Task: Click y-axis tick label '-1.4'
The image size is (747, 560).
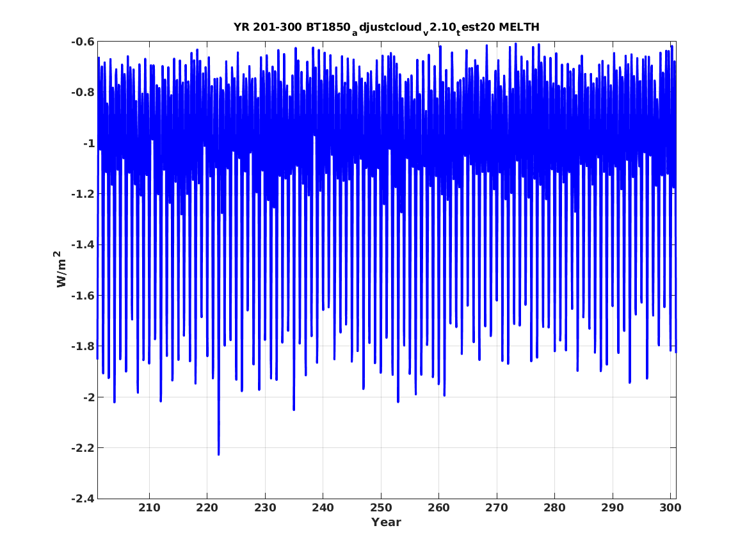Action: [x=83, y=244]
